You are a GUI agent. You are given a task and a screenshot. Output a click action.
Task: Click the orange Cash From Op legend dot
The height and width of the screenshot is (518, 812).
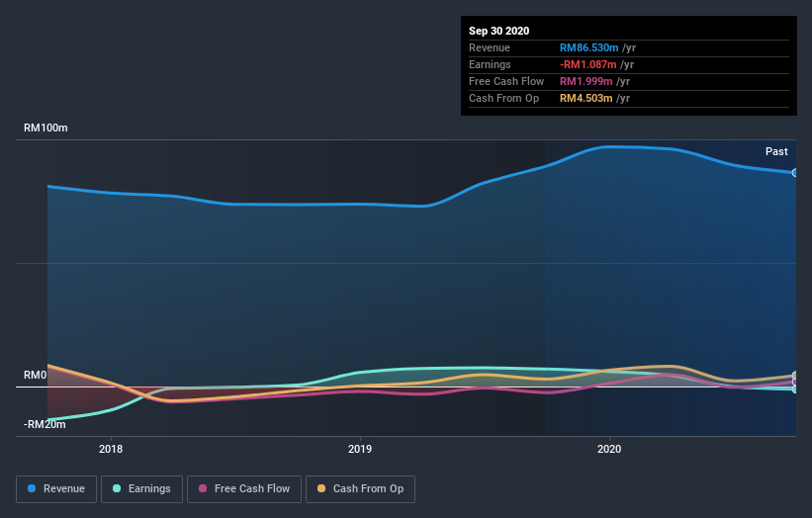321,488
